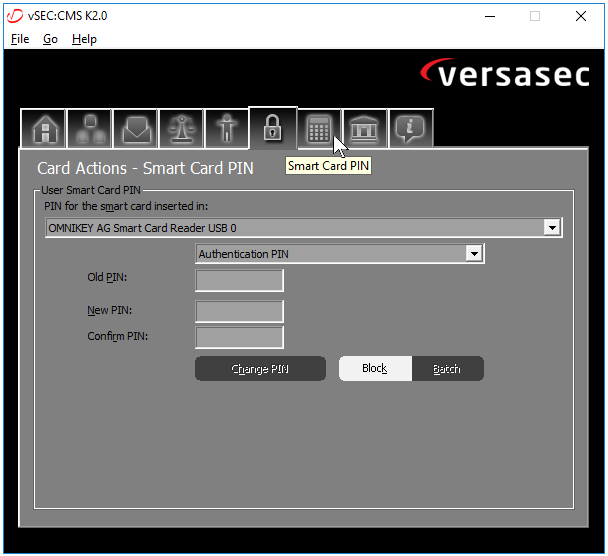The image size is (608, 556).
Task: Click the Change PIN button
Action: [x=260, y=368]
